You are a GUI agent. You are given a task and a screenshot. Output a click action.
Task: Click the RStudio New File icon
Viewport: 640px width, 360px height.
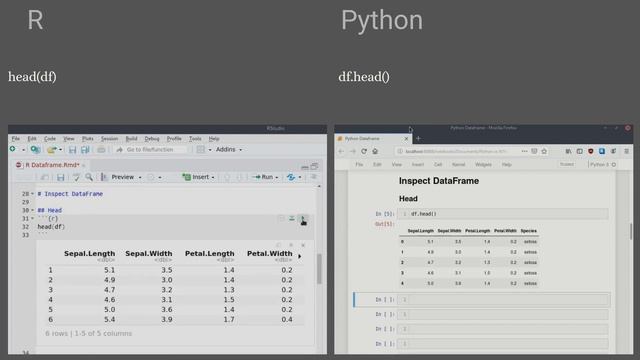coord(13,149)
